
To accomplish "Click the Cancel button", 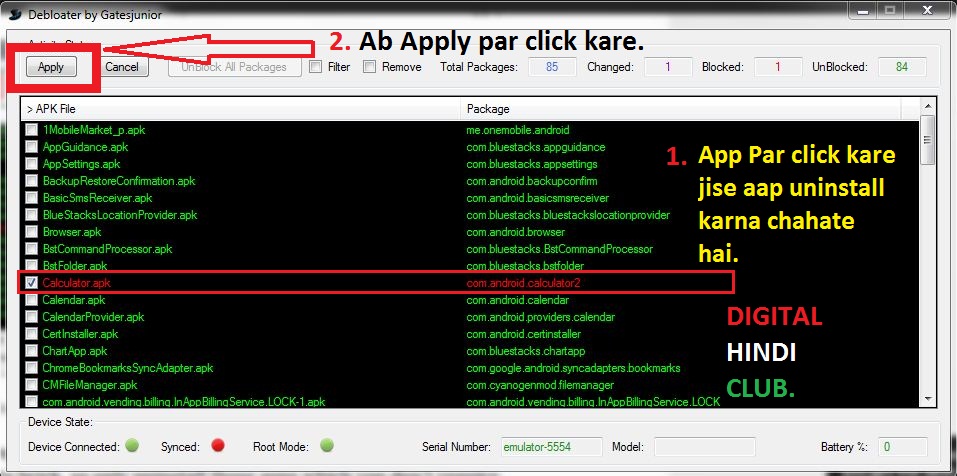I will (121, 67).
